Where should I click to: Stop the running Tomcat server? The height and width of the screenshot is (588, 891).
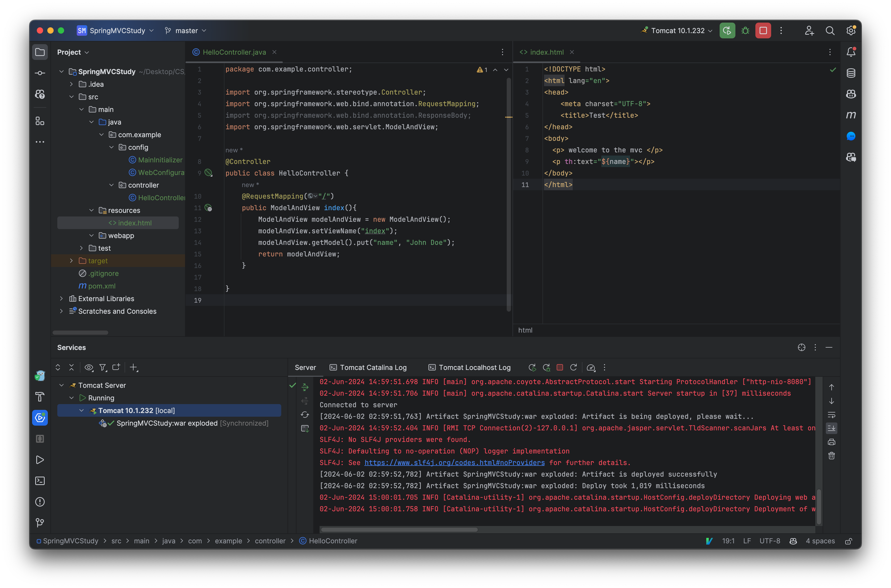click(x=560, y=368)
